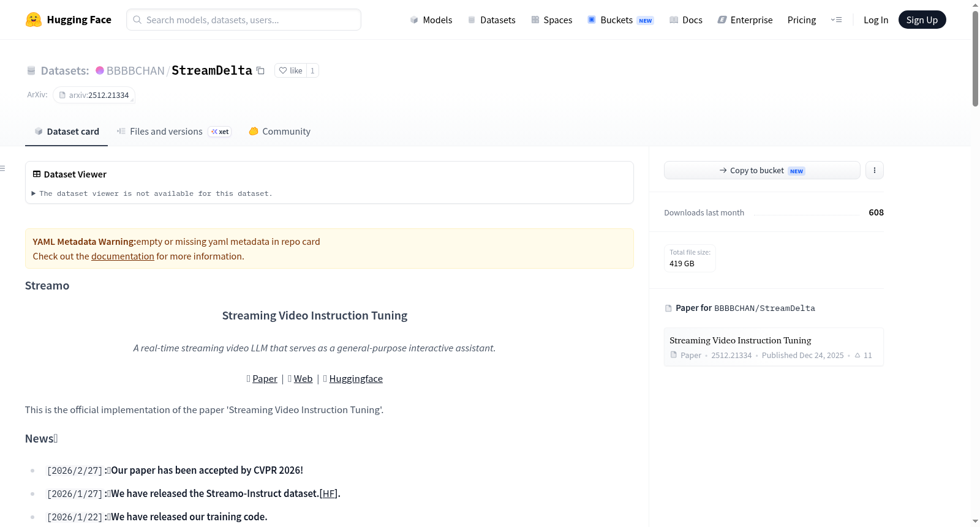
Task: Click the Datasets icon in navigation
Action: coord(472,20)
